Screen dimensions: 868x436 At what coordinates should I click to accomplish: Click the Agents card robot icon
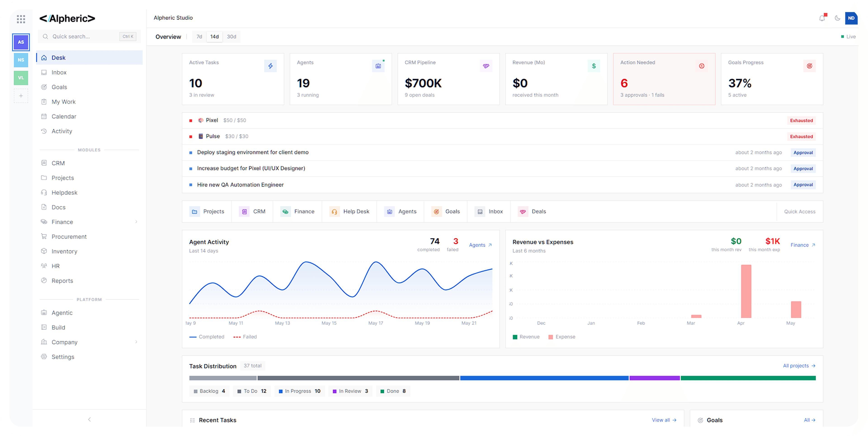coord(378,66)
